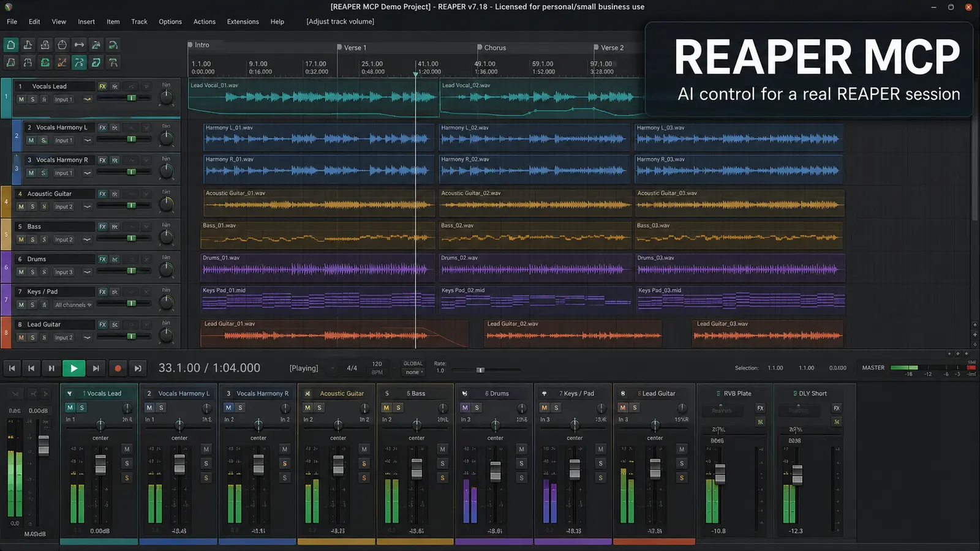Image resolution: width=980 pixels, height=551 pixels.
Task: Open Input 1 selector on Vocals Harmony R
Action: point(64,173)
